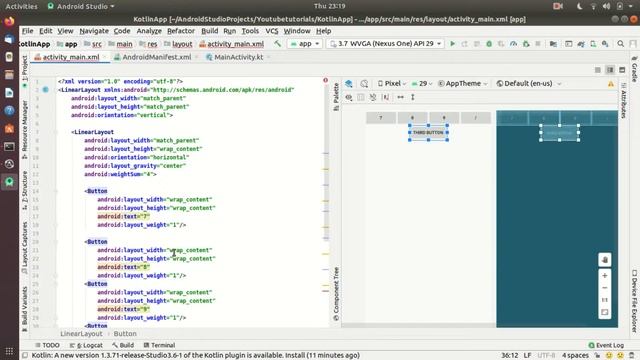The image size is (640, 360).
Task: Open the API 29 version dropdown
Action: (422, 84)
